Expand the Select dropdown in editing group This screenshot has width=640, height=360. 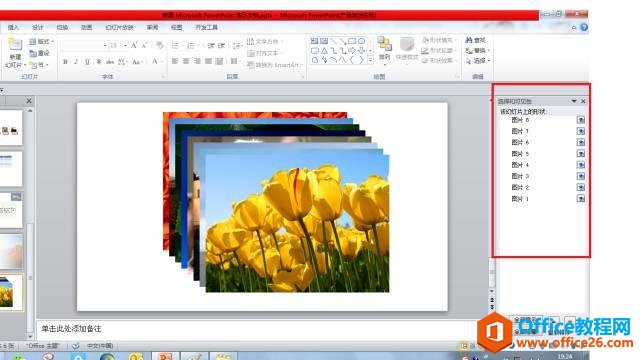tap(478, 61)
